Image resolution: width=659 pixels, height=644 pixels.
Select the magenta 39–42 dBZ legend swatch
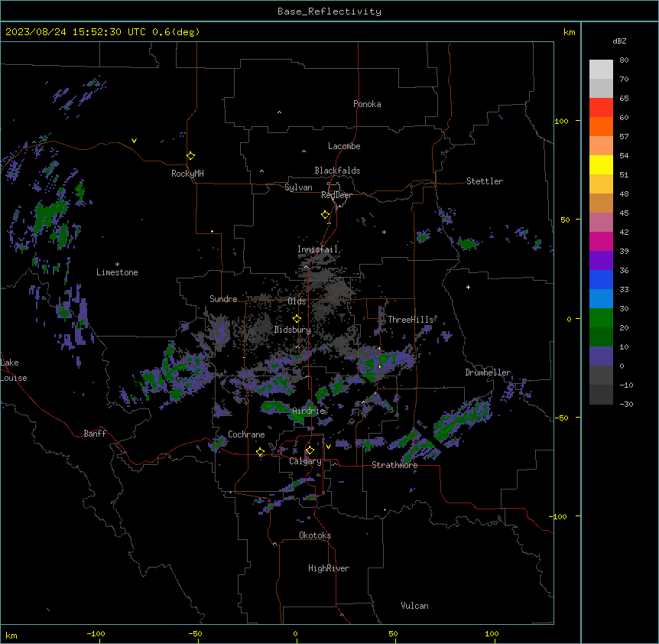click(x=601, y=241)
